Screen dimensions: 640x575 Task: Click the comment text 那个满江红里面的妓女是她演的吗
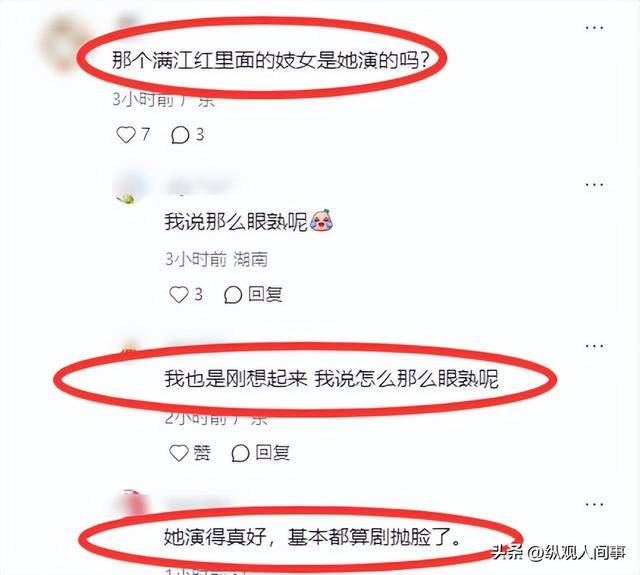point(271,61)
